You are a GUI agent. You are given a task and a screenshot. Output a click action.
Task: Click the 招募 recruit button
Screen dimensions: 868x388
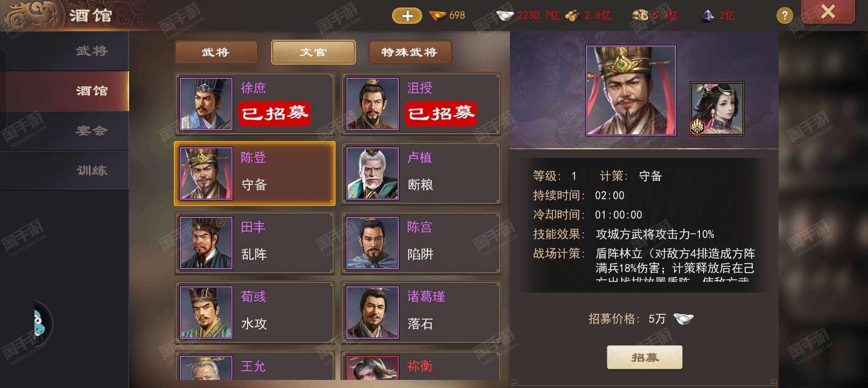tap(645, 357)
